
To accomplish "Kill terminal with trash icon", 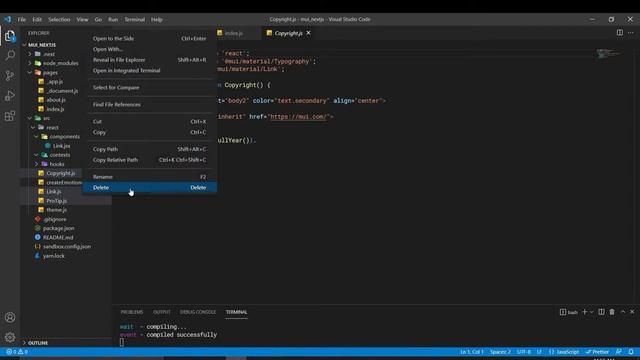I will [x=612, y=312].
